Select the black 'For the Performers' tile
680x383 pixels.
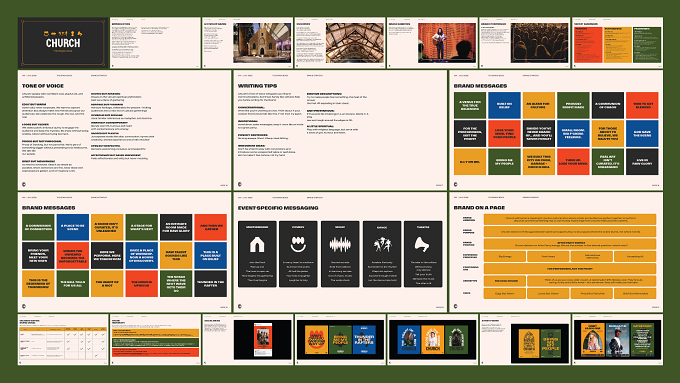pyautogui.click(x=470, y=134)
